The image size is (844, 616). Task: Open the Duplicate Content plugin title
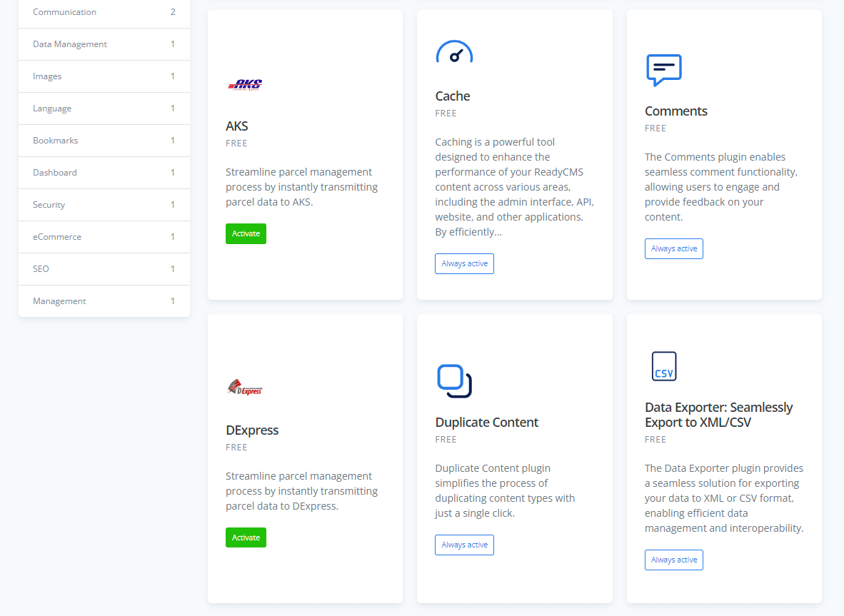tap(486, 423)
